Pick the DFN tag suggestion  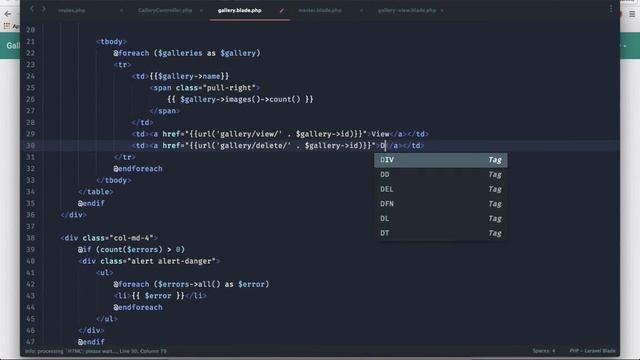coord(441,204)
